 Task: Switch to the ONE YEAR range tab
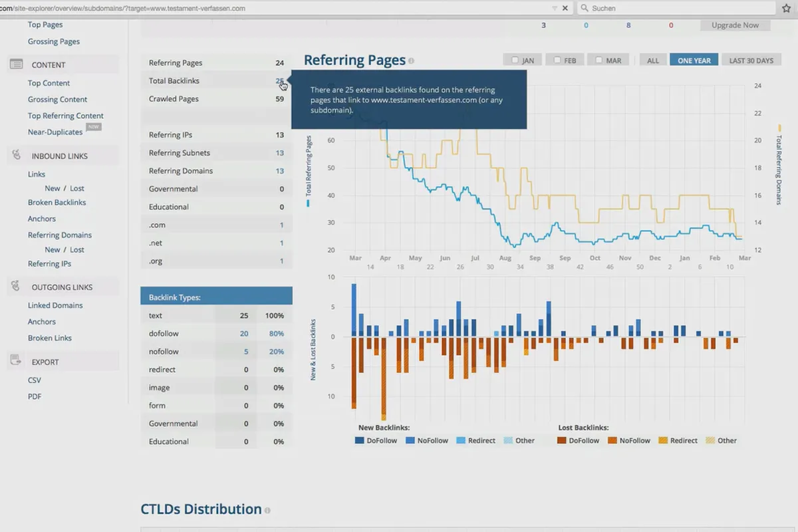tap(694, 60)
